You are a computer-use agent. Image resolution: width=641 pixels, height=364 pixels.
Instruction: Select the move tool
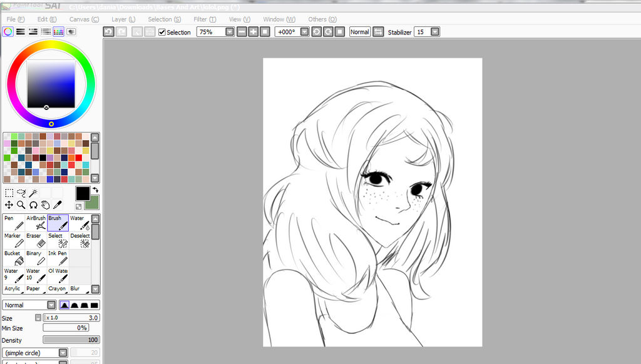9,205
